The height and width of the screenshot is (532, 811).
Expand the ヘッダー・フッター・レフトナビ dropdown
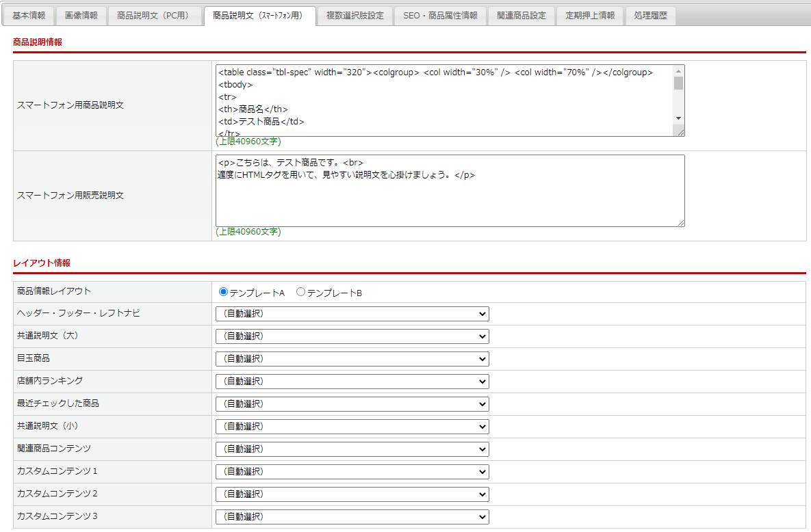pyautogui.click(x=352, y=314)
